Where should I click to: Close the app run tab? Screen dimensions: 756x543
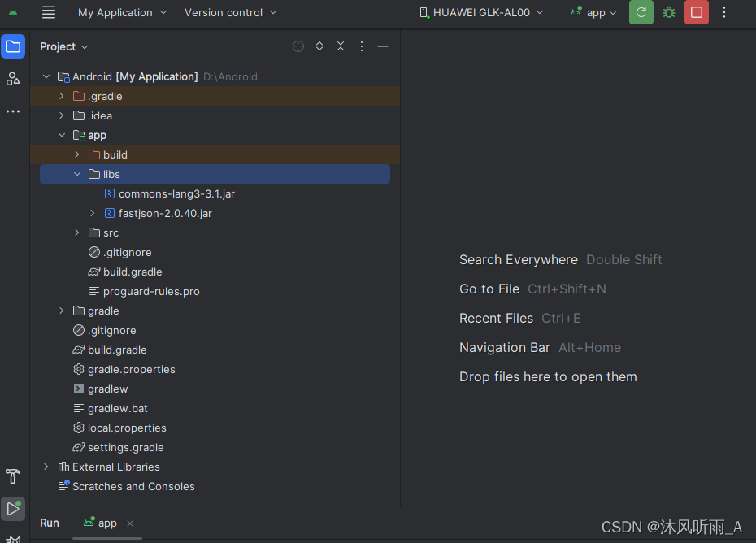coord(130,523)
